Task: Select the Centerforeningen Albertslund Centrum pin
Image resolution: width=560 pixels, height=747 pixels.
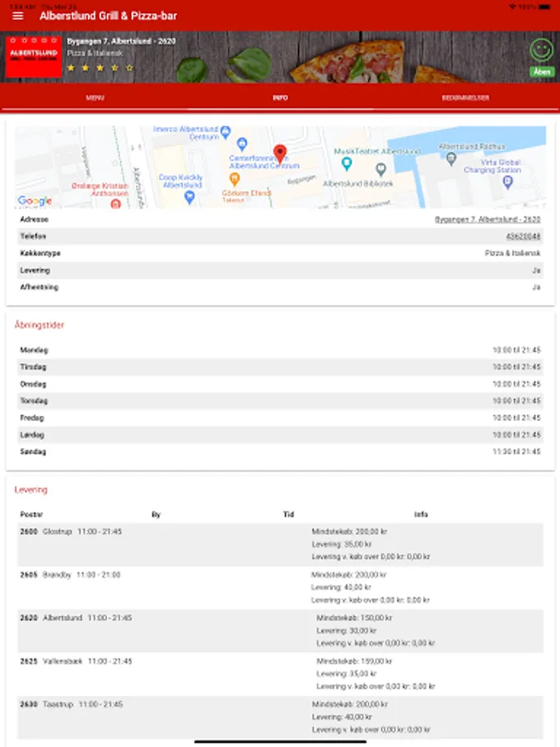Action: 242,143
